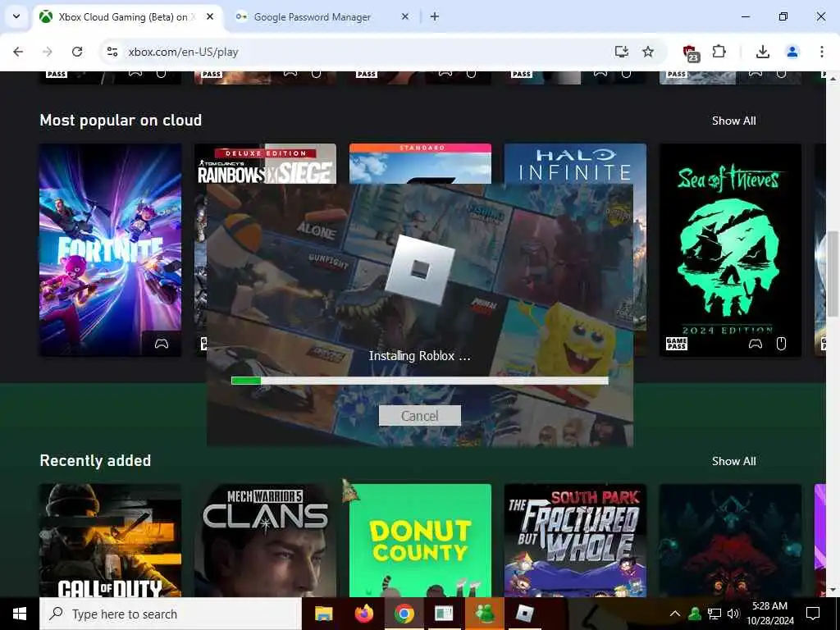Image resolution: width=840 pixels, height=630 pixels.
Task: Open the Rainbow Six Siege card
Action: [x=265, y=163]
